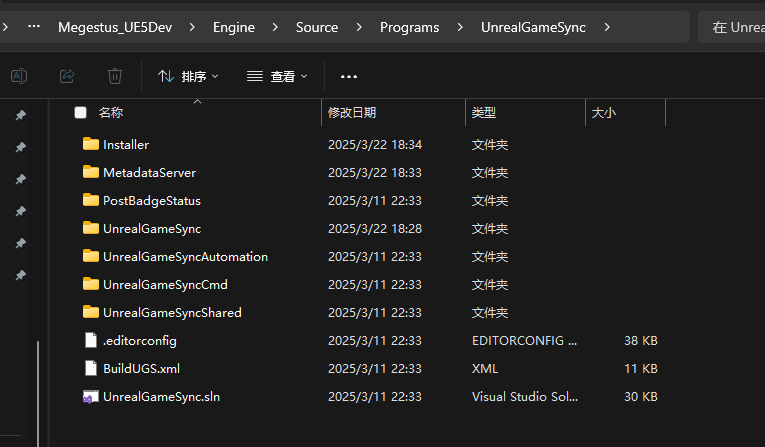Click the Delete trash icon
This screenshot has width=765, height=447.
coord(115,76)
